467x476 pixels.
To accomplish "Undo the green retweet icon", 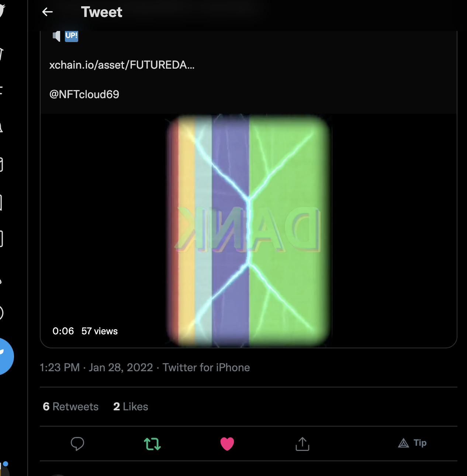I will (152, 444).
